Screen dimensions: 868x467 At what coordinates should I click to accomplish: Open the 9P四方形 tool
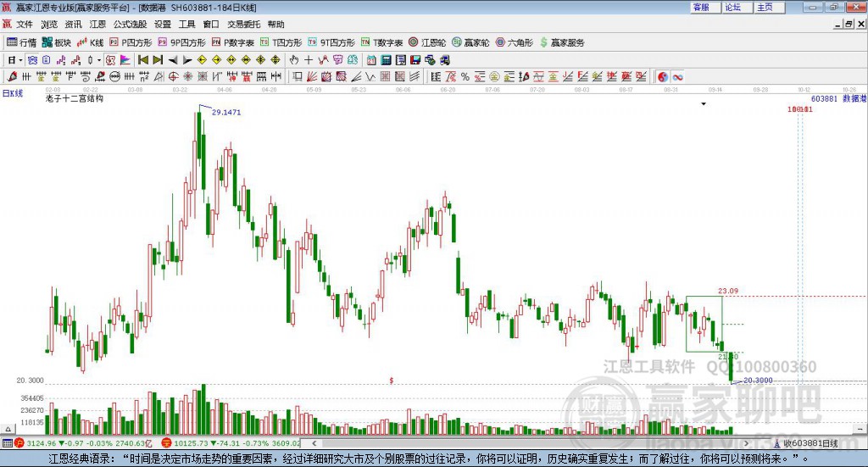point(181,42)
